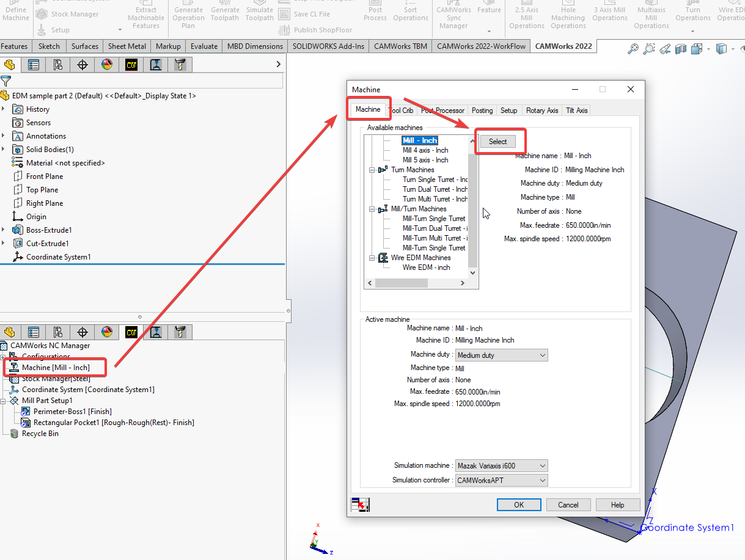This screenshot has width=745, height=560.
Task: Expand hidden manager tabs with the chevron arrow
Action: pos(279,64)
